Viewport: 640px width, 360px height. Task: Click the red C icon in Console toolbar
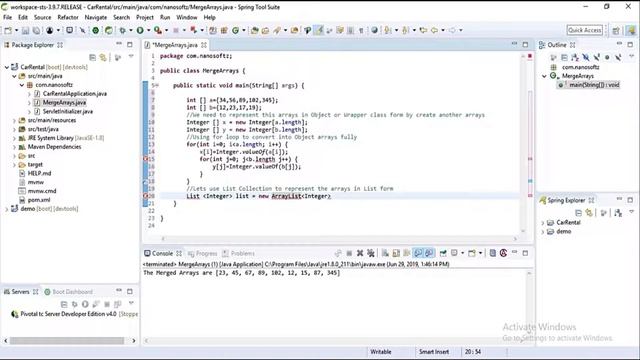tap(503, 253)
